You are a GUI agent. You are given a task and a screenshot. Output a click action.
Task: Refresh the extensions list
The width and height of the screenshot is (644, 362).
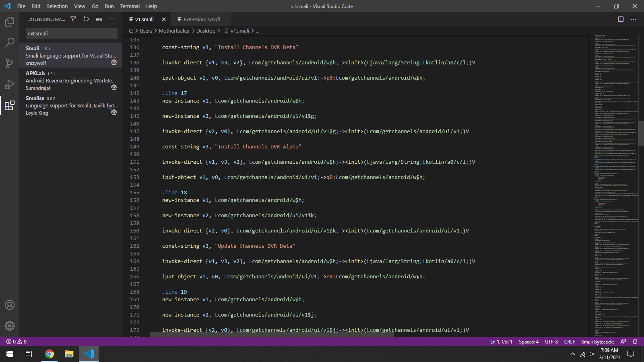[x=86, y=19]
